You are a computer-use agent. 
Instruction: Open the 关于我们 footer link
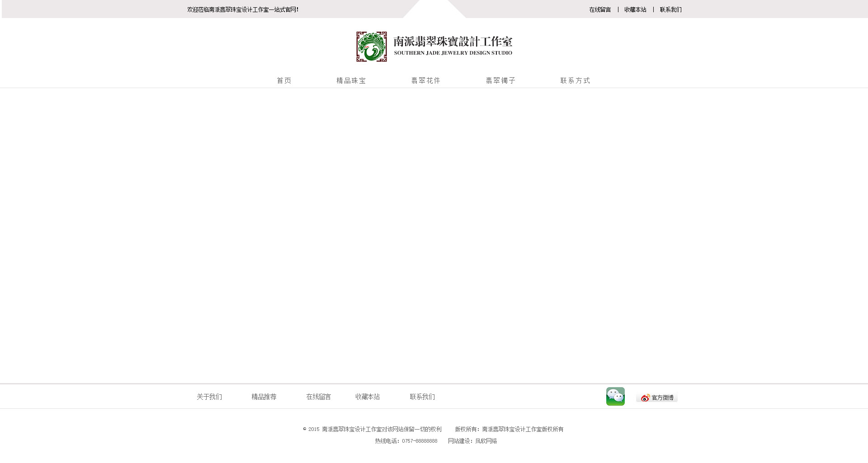[x=209, y=397]
